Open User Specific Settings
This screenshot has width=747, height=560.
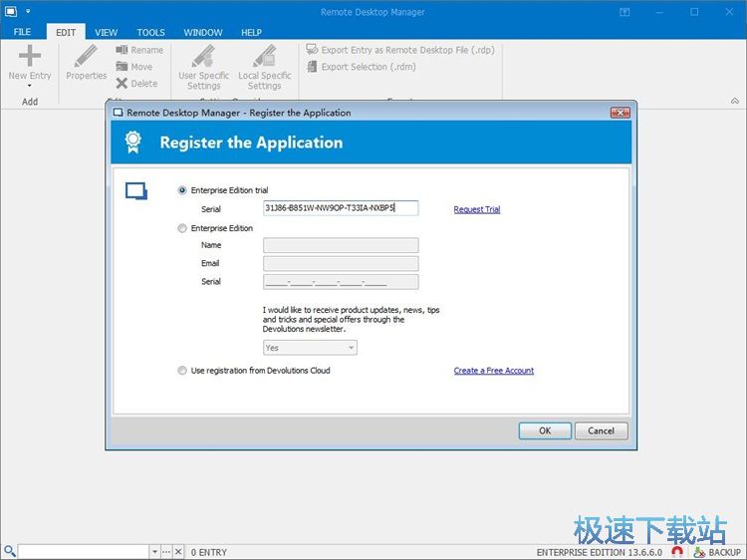(x=203, y=67)
